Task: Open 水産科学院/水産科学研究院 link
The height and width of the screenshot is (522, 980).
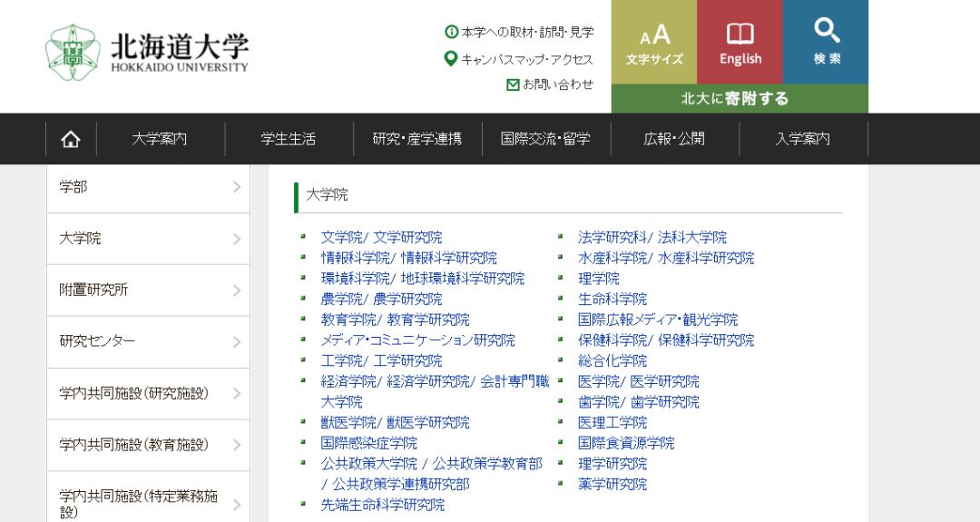Action: pos(666,258)
